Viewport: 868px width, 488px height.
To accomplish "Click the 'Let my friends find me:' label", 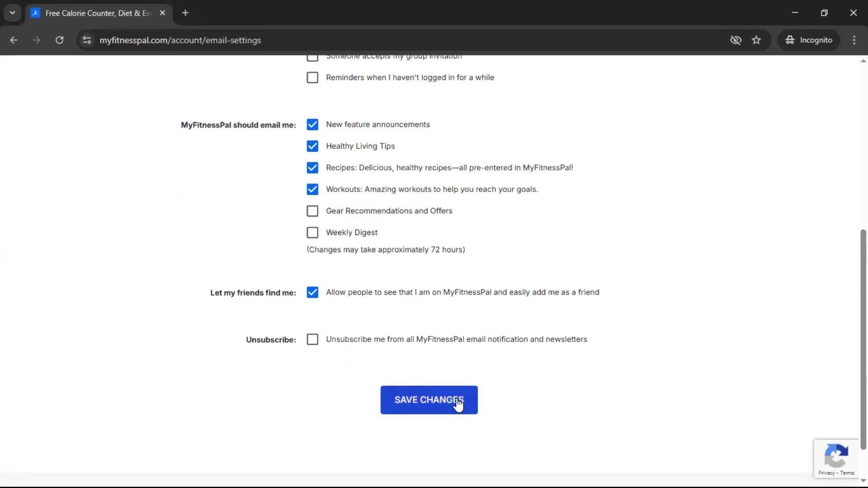I will pyautogui.click(x=253, y=293).
